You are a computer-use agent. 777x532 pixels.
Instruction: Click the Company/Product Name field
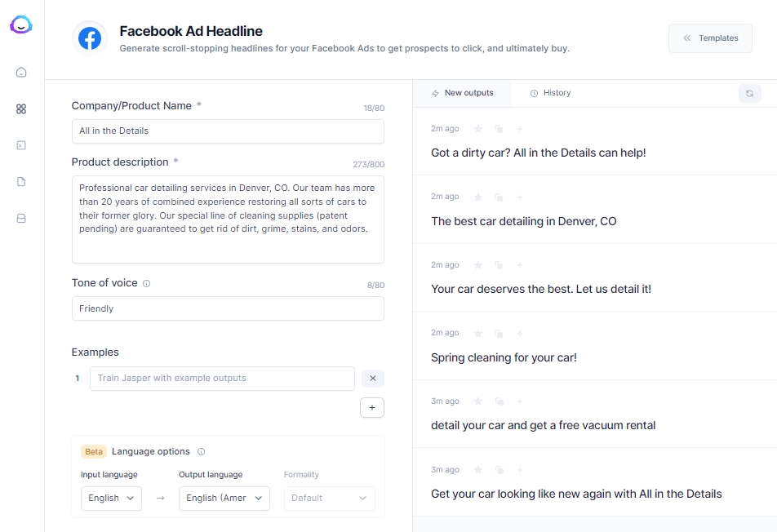[228, 131]
